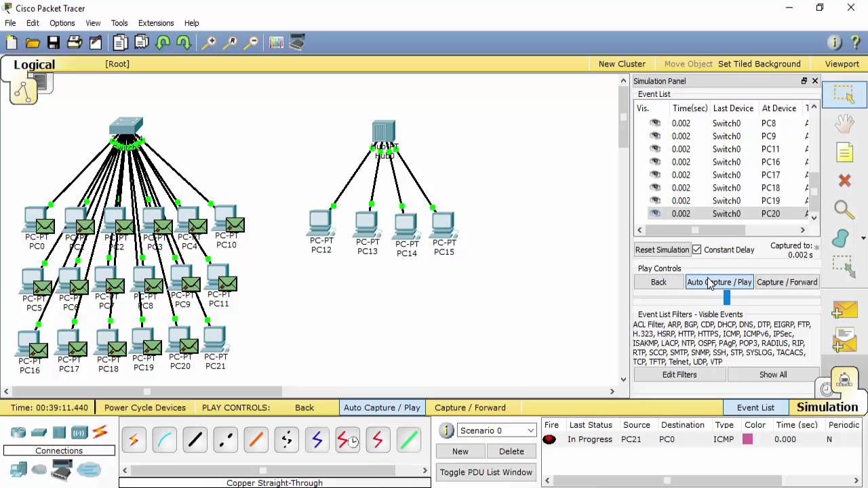Image resolution: width=868 pixels, height=488 pixels.
Task: Choose the Select tool in right toolbar
Action: (x=844, y=95)
